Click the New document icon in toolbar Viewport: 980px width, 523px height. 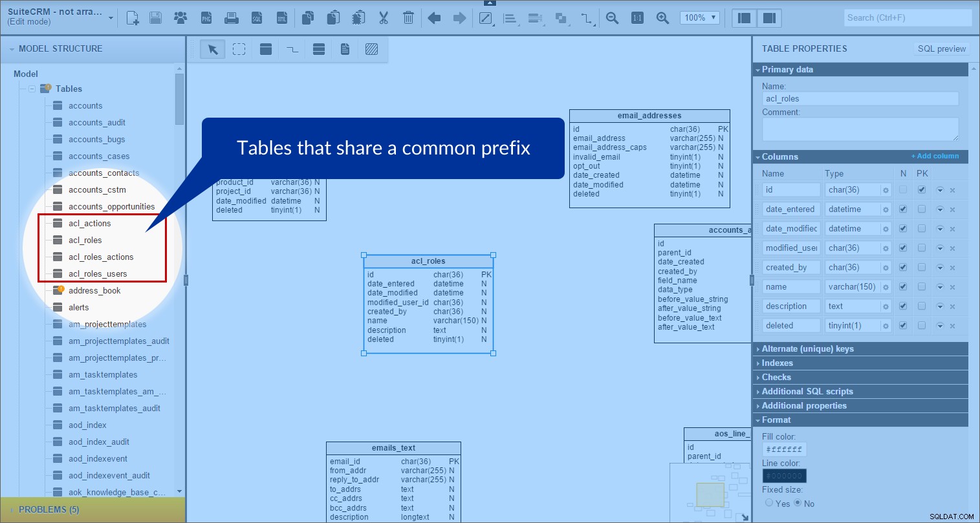pos(132,18)
